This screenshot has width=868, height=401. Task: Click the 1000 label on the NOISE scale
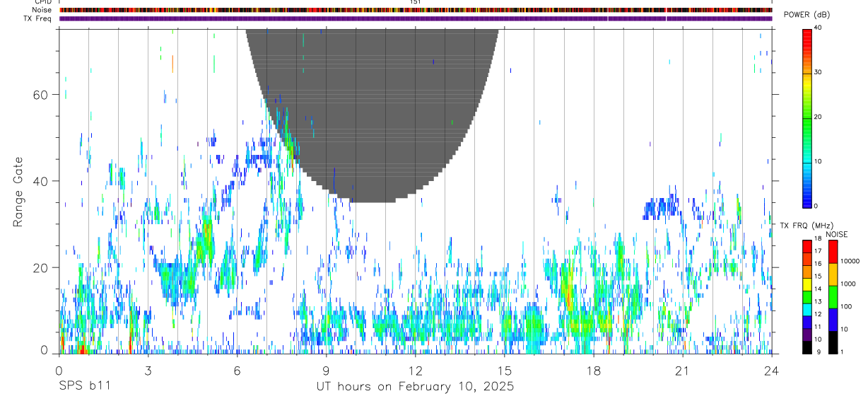click(848, 284)
